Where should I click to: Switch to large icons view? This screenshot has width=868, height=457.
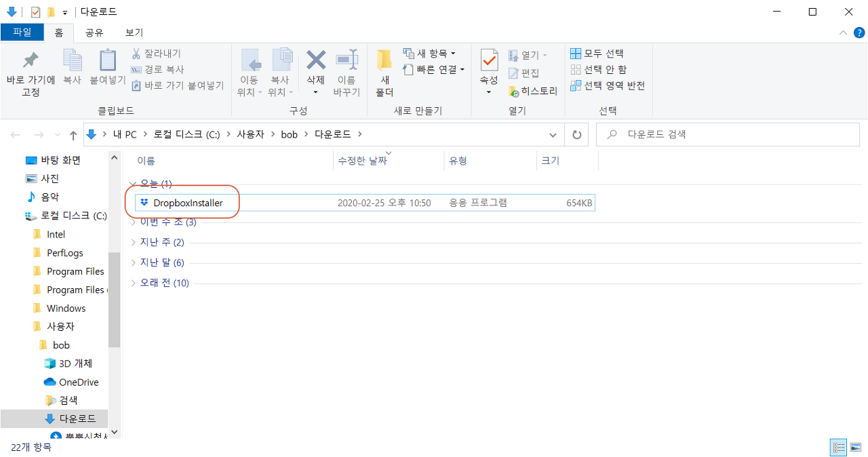[855, 448]
